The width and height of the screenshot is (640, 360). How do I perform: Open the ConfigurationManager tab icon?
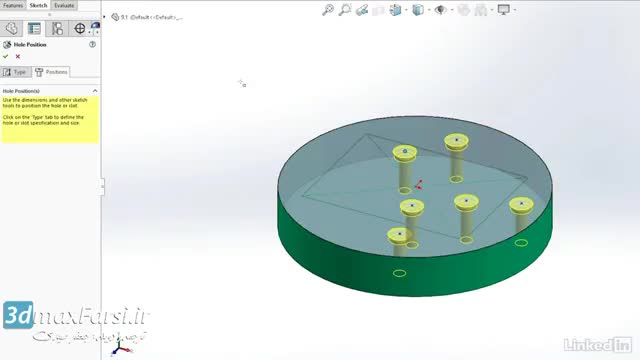(x=57, y=28)
